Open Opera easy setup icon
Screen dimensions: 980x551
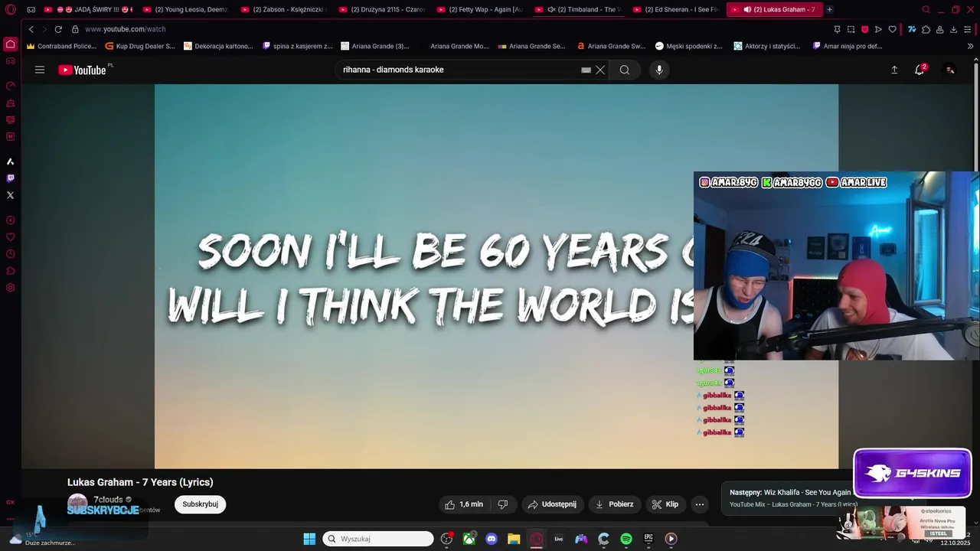point(968,29)
